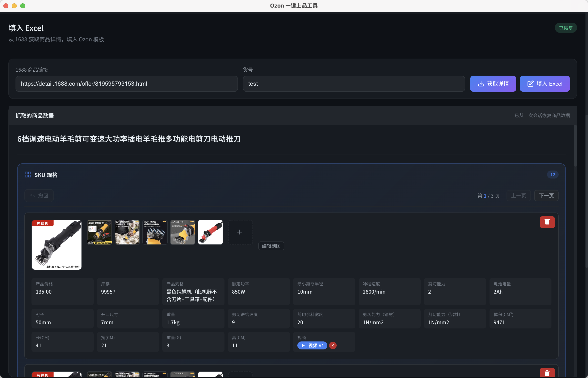
Task: Open the main 纯裸机 product image
Action: click(57, 245)
